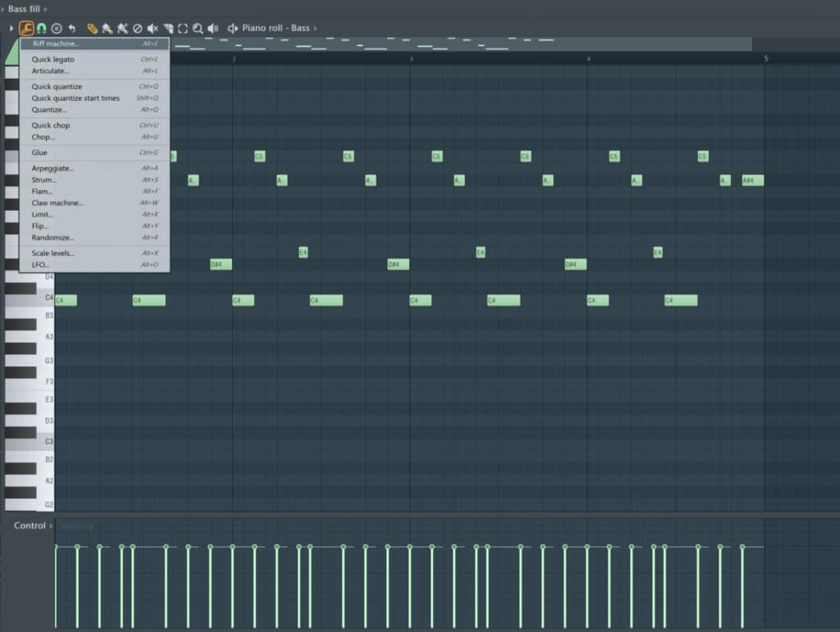
Task: Open the Bass fill pattern selector
Action: click(x=24, y=8)
